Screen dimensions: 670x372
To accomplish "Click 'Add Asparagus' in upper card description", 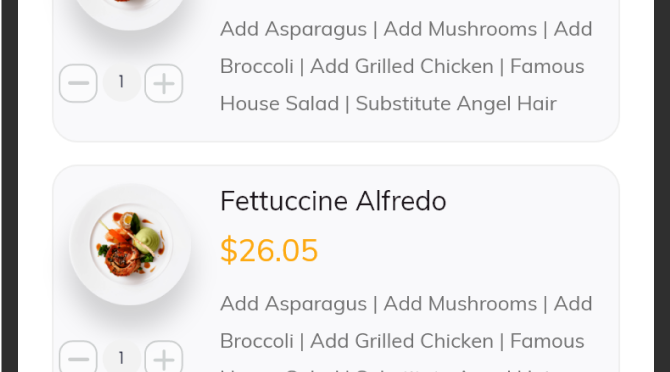I will click(x=294, y=29).
